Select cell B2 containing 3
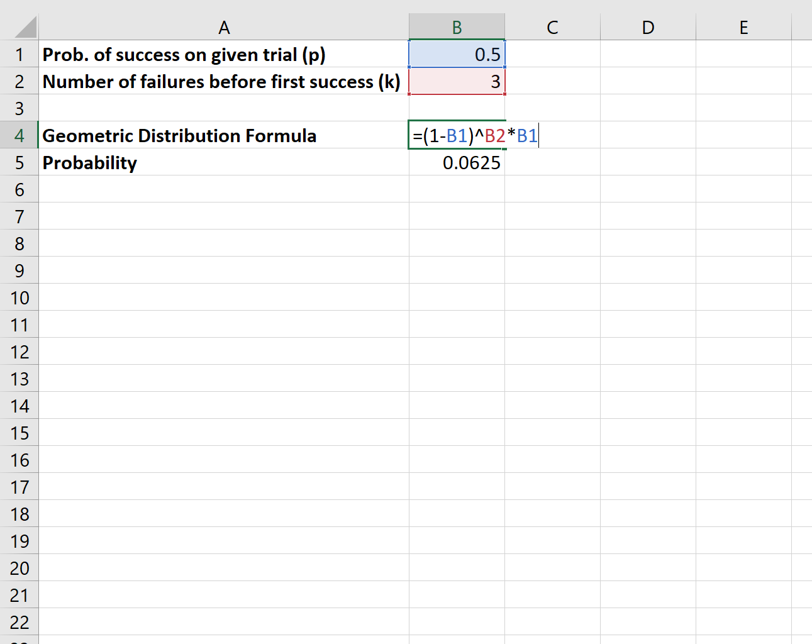 click(x=457, y=81)
